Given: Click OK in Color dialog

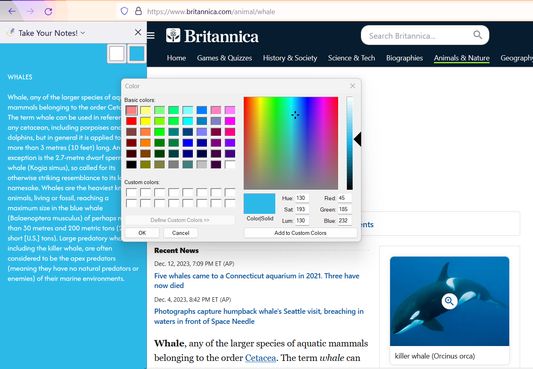Looking at the screenshot, I should pyautogui.click(x=142, y=233).
